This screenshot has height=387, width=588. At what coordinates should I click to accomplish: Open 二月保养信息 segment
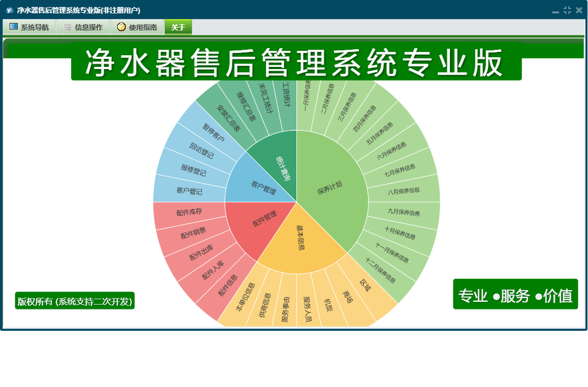(327, 99)
